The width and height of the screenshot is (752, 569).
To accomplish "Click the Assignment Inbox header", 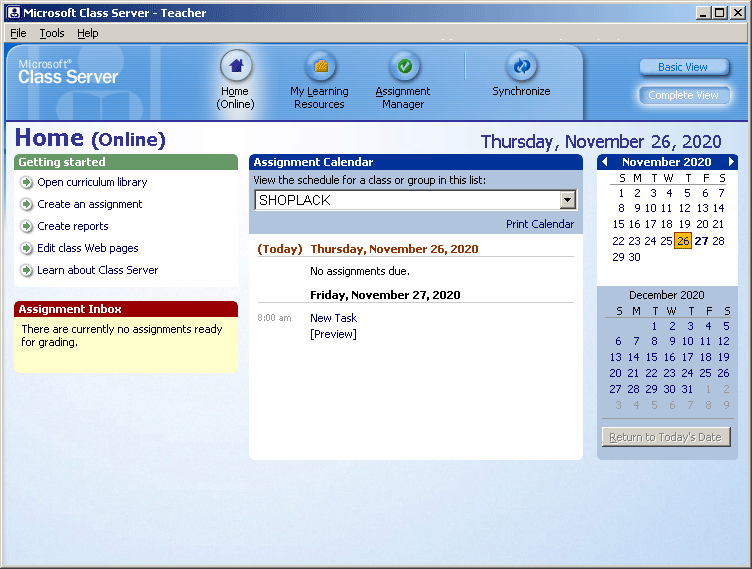I will 126,309.
